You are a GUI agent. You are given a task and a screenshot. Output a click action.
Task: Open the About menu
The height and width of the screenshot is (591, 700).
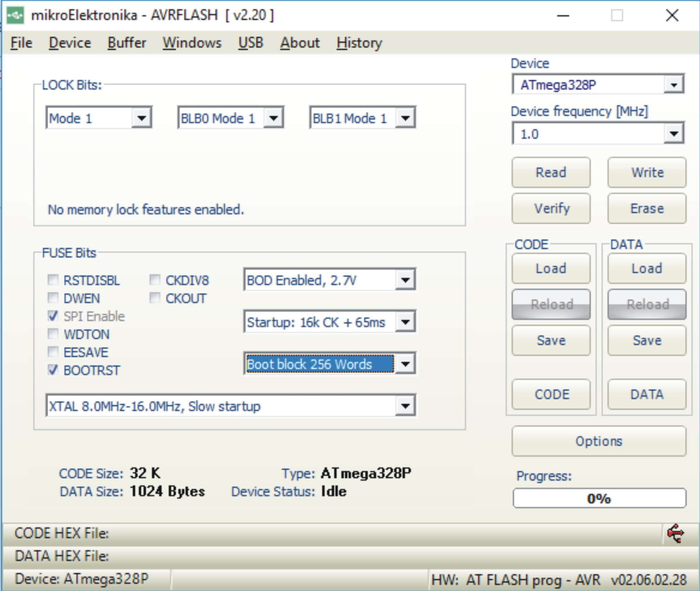[x=300, y=43]
